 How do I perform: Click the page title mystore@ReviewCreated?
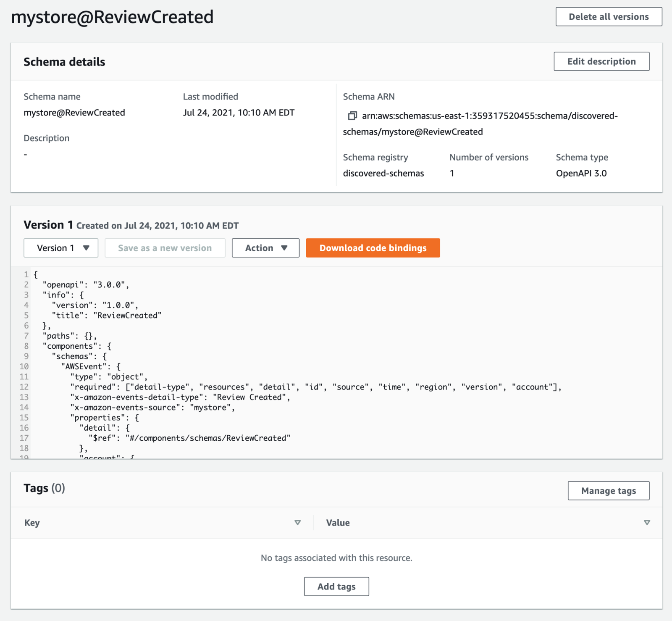112,17
